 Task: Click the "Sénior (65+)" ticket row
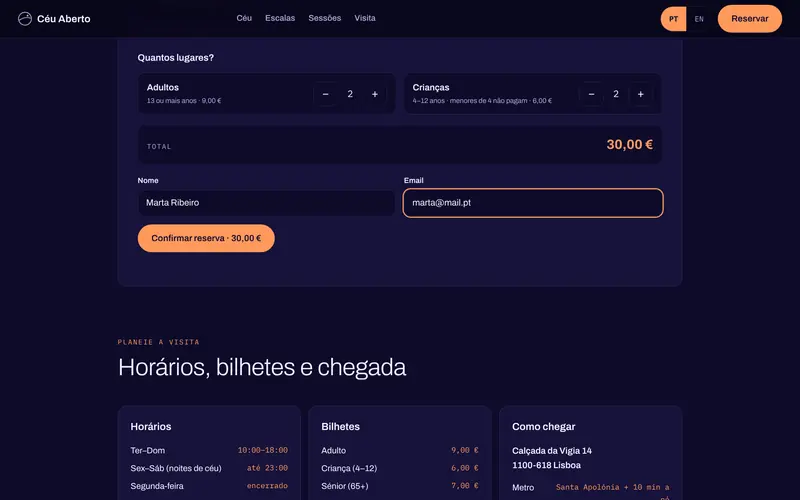pos(400,486)
